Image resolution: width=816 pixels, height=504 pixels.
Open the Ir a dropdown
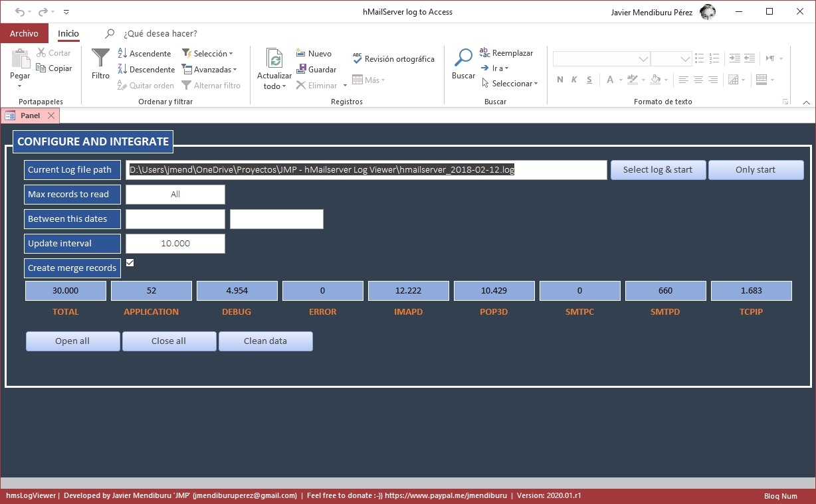[x=494, y=68]
